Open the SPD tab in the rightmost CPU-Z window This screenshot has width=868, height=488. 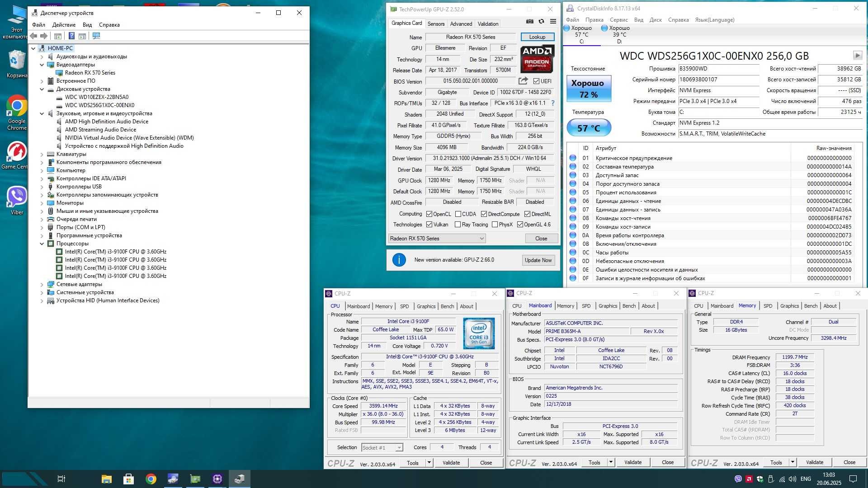[x=768, y=306]
